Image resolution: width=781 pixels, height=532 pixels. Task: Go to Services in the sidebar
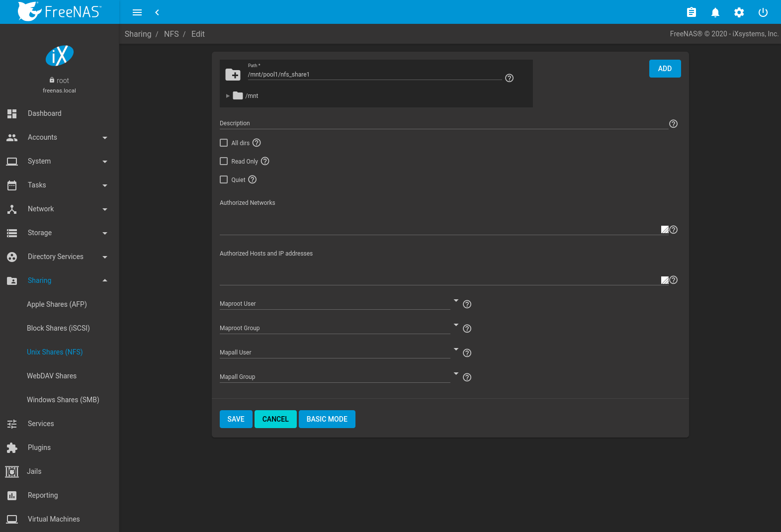click(41, 424)
